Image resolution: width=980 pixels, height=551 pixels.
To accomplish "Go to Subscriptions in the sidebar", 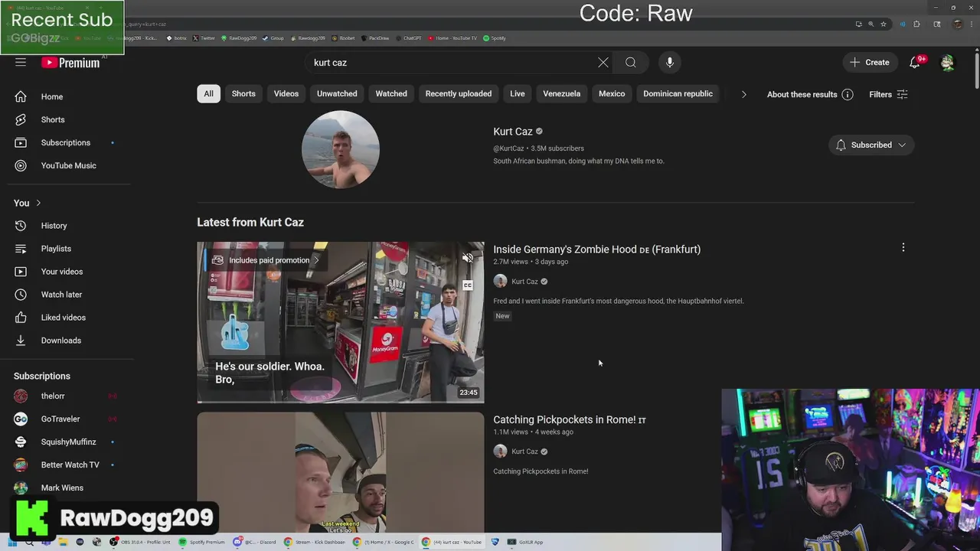I will point(67,142).
